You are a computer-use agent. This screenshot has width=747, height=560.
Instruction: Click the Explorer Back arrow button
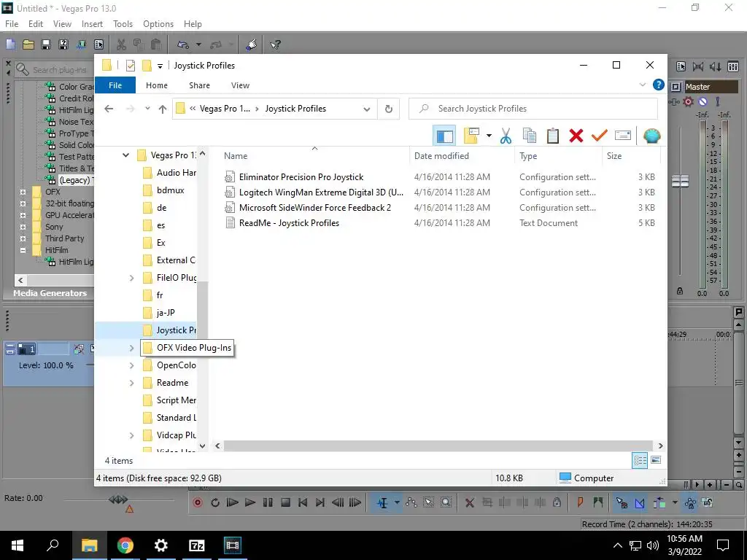coord(109,109)
